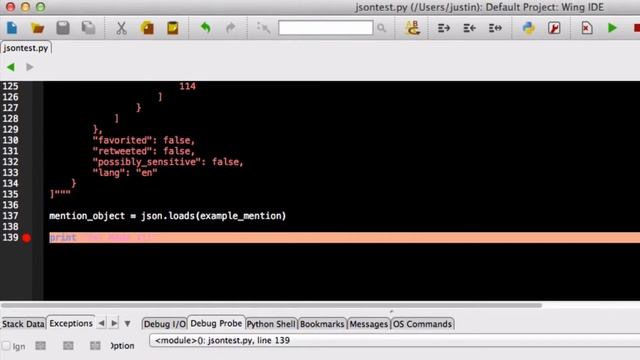Click the red tool preferences icon
The image size is (640, 360).
click(554, 28)
